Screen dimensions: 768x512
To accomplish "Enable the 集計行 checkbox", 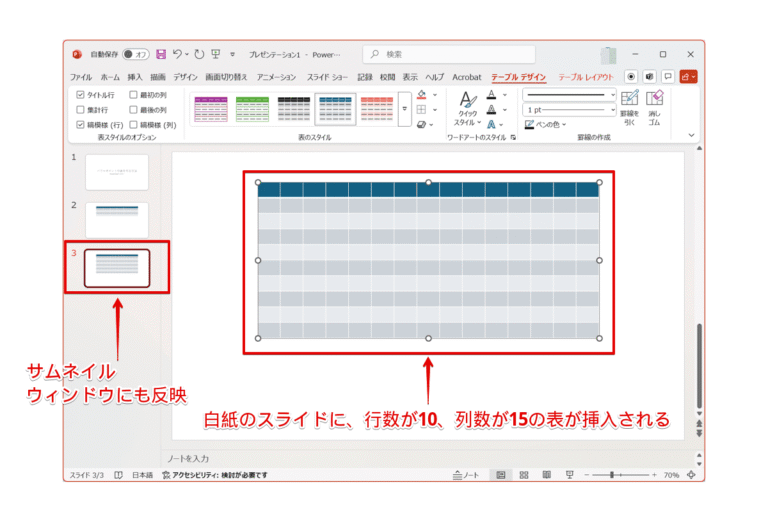I will [x=80, y=110].
